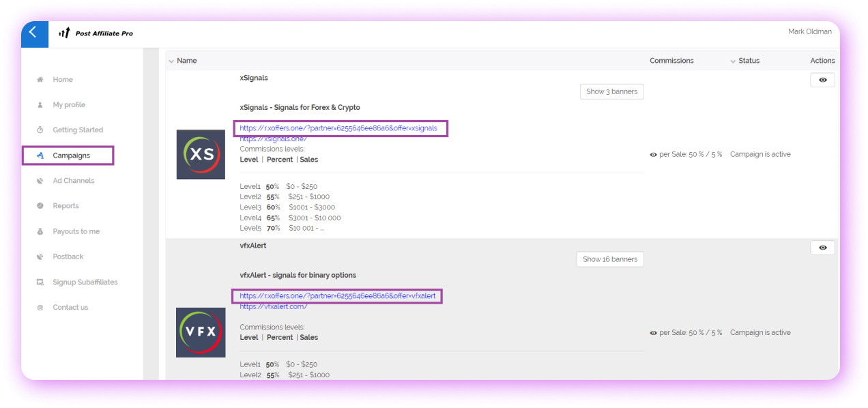Click the Home icon in sidebar
Image resolution: width=868 pixels, height=408 pixels.
pos(40,80)
